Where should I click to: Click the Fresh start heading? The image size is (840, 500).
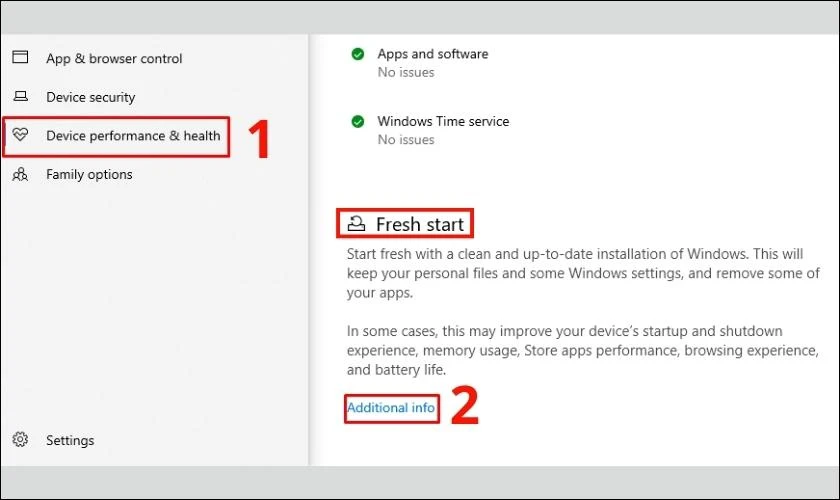pyautogui.click(x=419, y=224)
